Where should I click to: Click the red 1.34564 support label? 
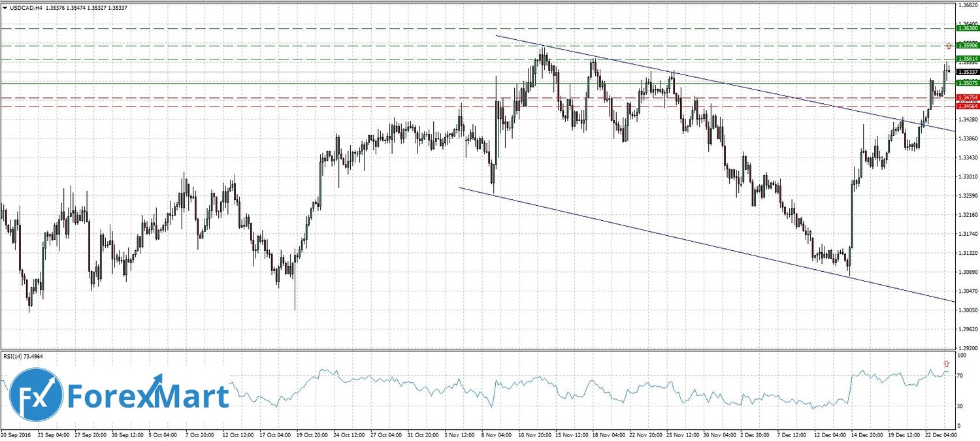click(x=967, y=106)
